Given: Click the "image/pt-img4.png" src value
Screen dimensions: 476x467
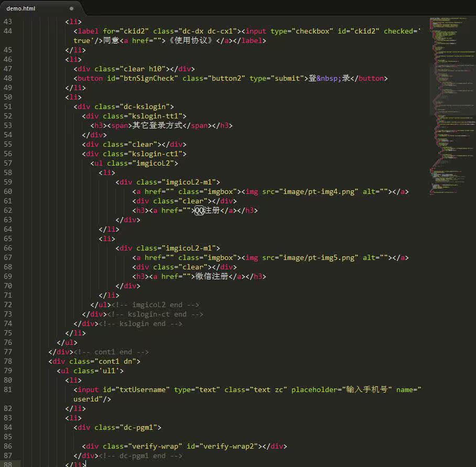Looking at the screenshot, I should click(x=319, y=192).
